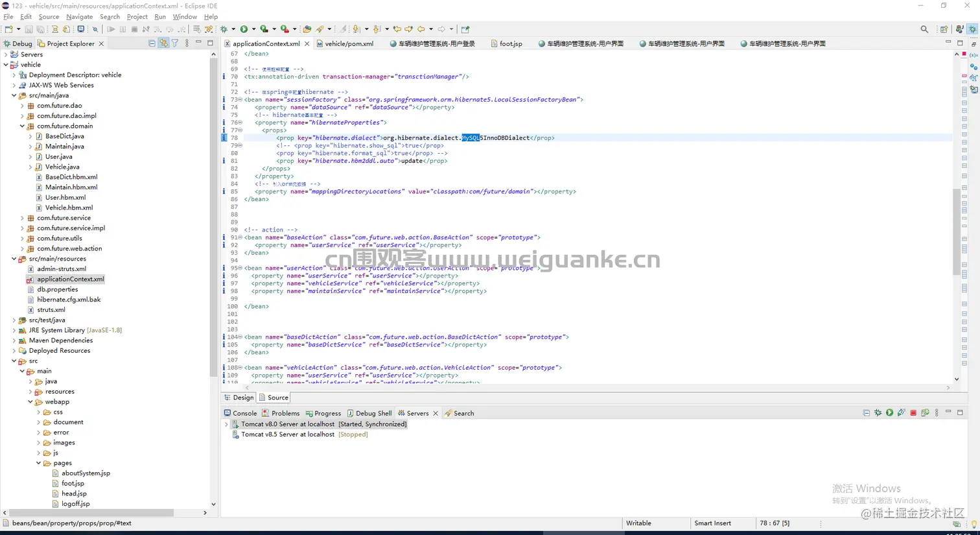The height and width of the screenshot is (535, 980).
Task: Open the dropdown arrow next to New icon
Action: [x=18, y=29]
